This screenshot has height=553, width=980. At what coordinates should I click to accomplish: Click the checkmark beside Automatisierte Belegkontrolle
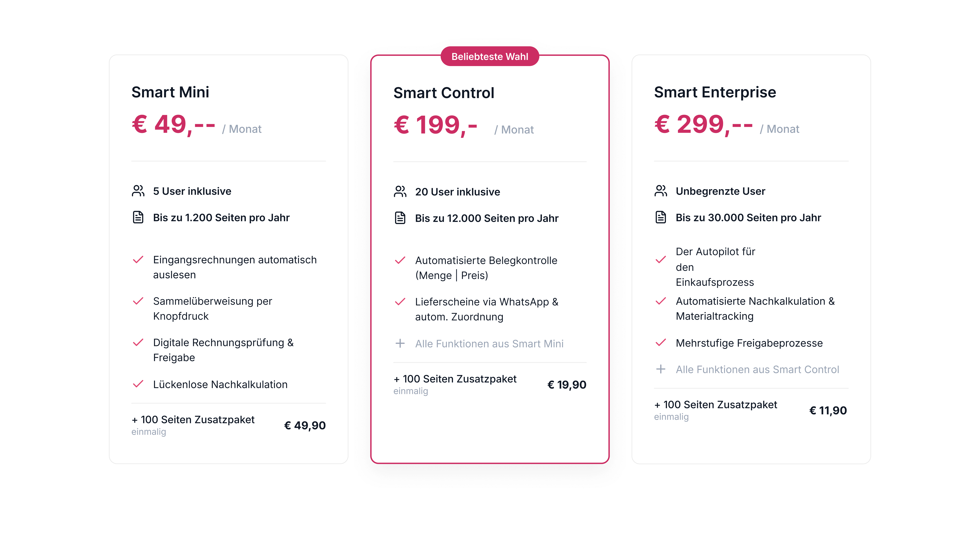(400, 260)
